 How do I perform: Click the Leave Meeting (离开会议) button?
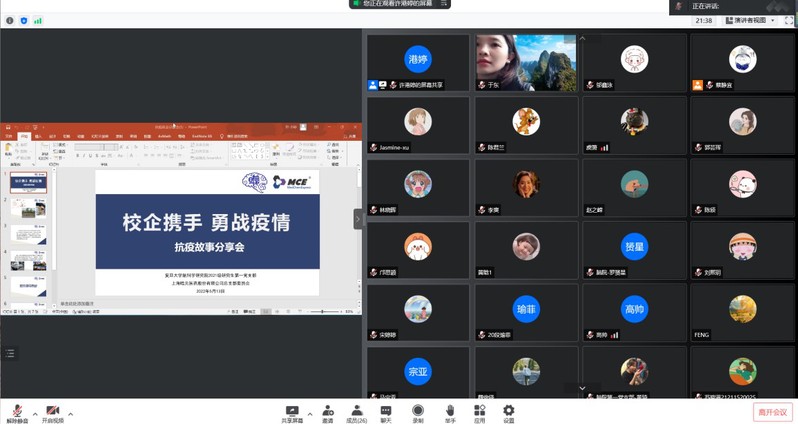772,412
